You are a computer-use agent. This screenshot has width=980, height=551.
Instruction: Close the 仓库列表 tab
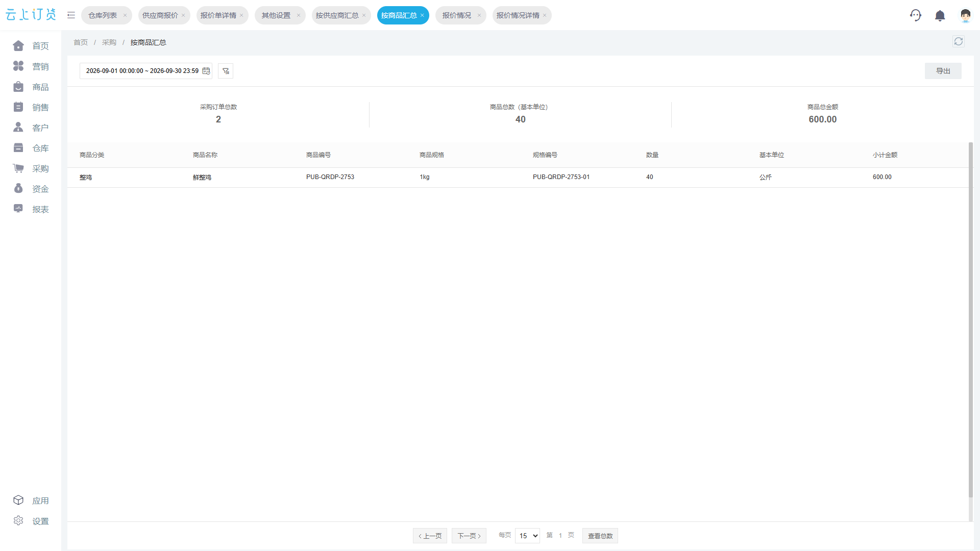(125, 15)
